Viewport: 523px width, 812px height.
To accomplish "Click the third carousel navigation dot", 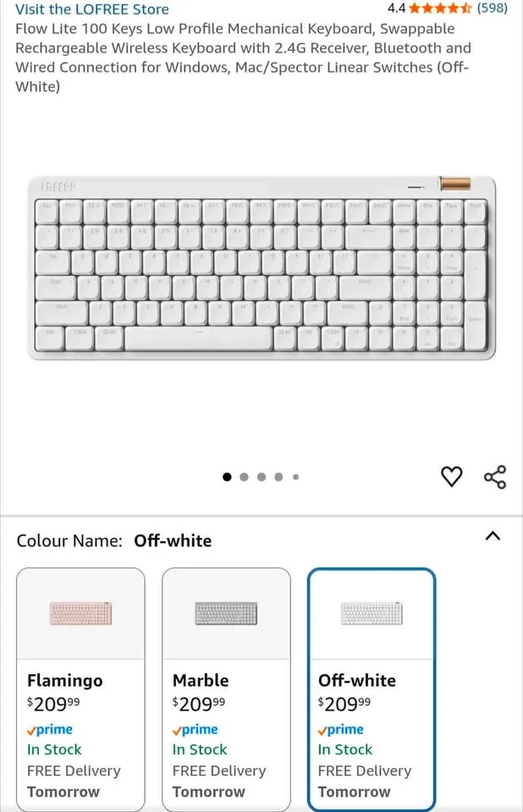I will point(261,477).
